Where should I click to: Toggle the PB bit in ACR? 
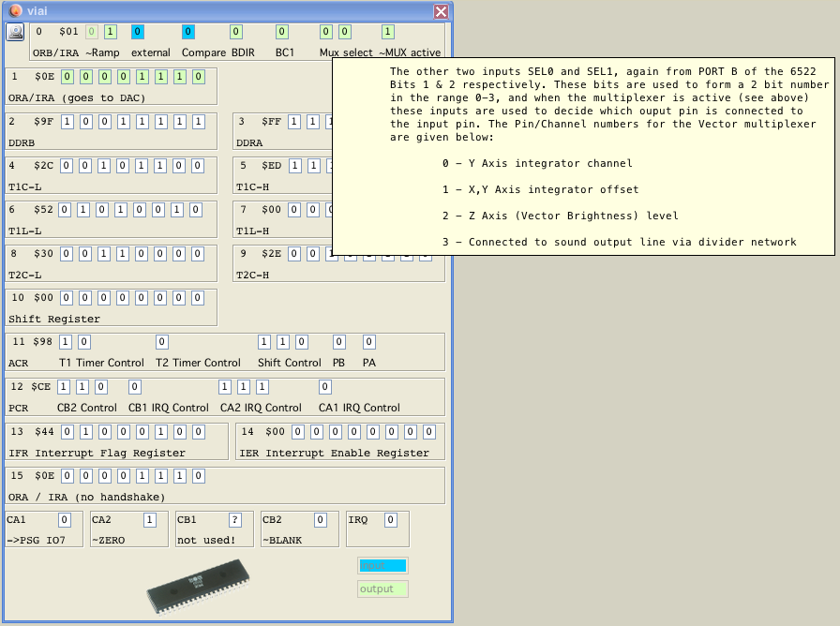coord(339,342)
